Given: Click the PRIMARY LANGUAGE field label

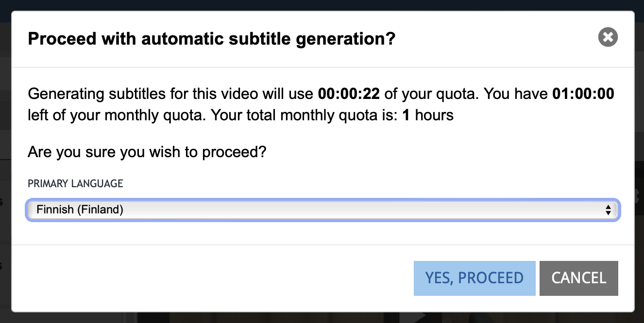Looking at the screenshot, I should [x=75, y=183].
